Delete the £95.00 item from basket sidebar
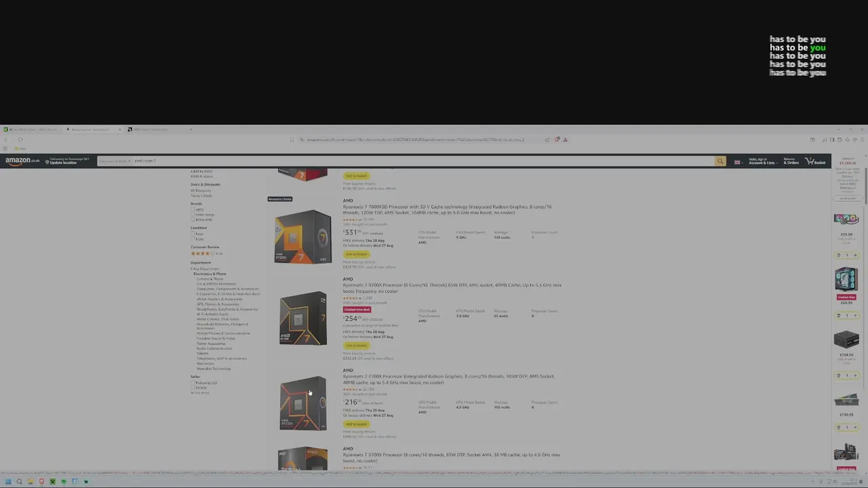Image resolution: width=868 pixels, height=488 pixels. tap(838, 255)
